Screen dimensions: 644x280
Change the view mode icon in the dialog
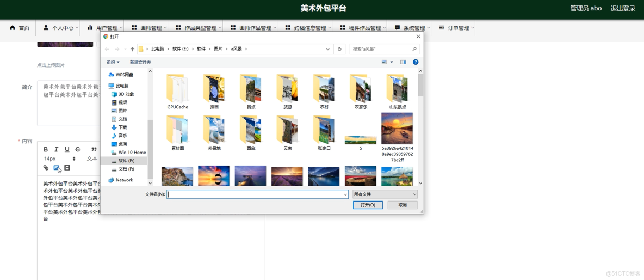385,62
